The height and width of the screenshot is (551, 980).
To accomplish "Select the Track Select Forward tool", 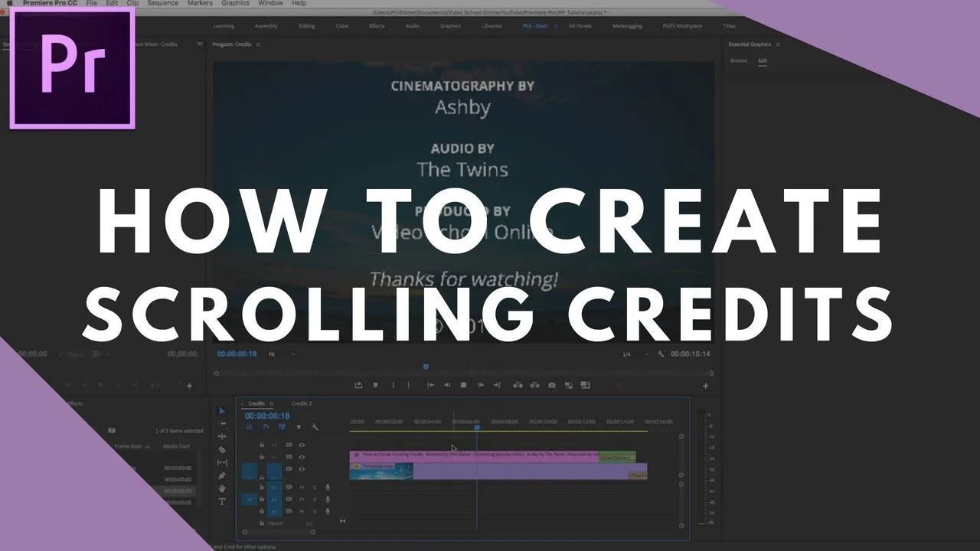I will 222,423.
